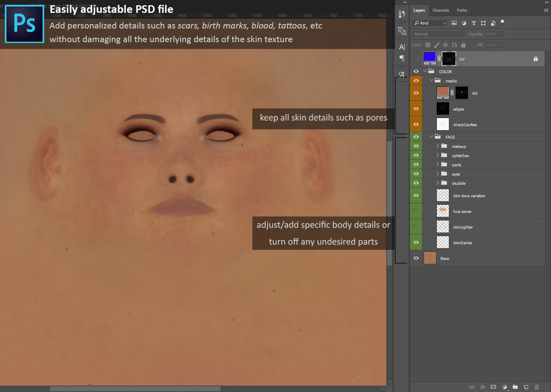This screenshot has width=551, height=392.
Task: Show the hue zones layer
Action: coord(416,211)
